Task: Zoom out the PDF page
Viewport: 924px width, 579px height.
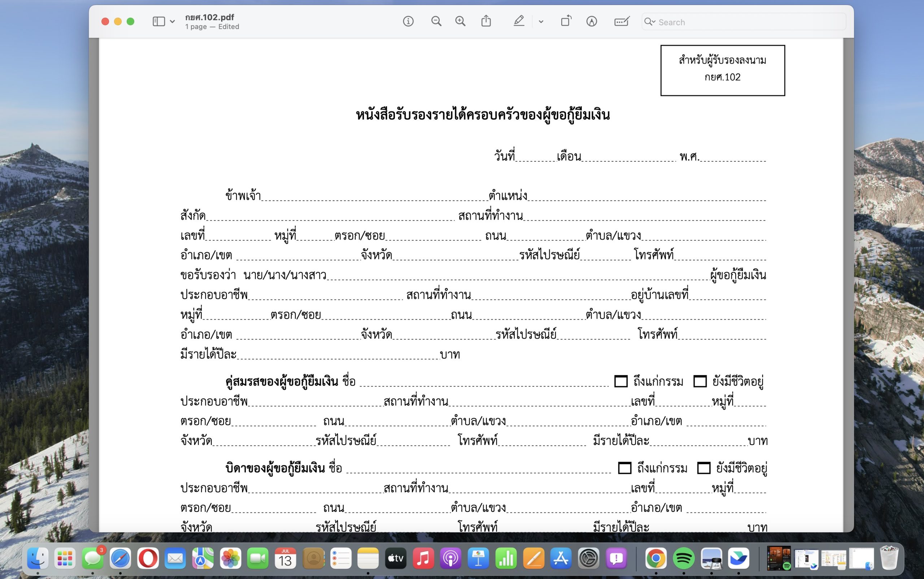Action: [436, 21]
